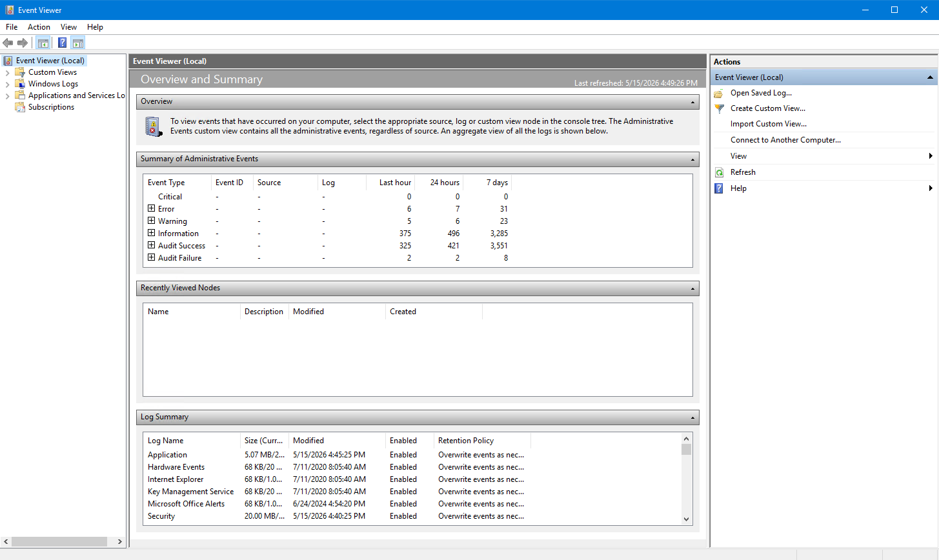The image size is (939, 560).
Task: Click the blue Help toolbar icon
Action: point(62,43)
